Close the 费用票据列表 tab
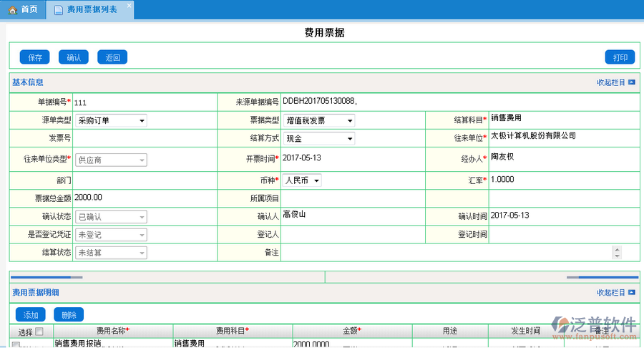Screen dimensions: 644x348 point(129,6)
